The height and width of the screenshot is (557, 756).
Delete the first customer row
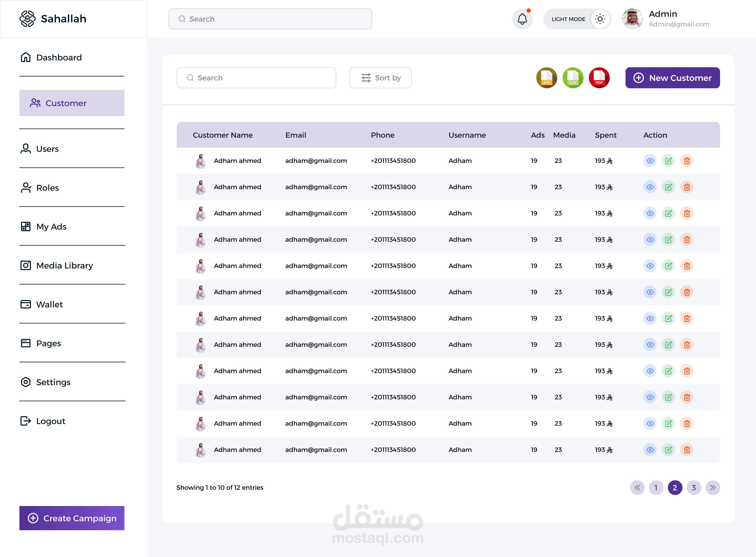687,161
